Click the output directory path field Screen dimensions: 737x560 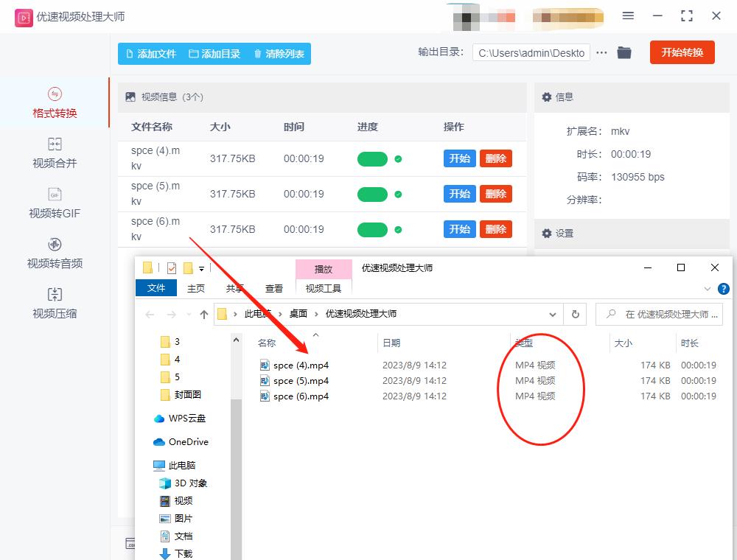point(531,53)
